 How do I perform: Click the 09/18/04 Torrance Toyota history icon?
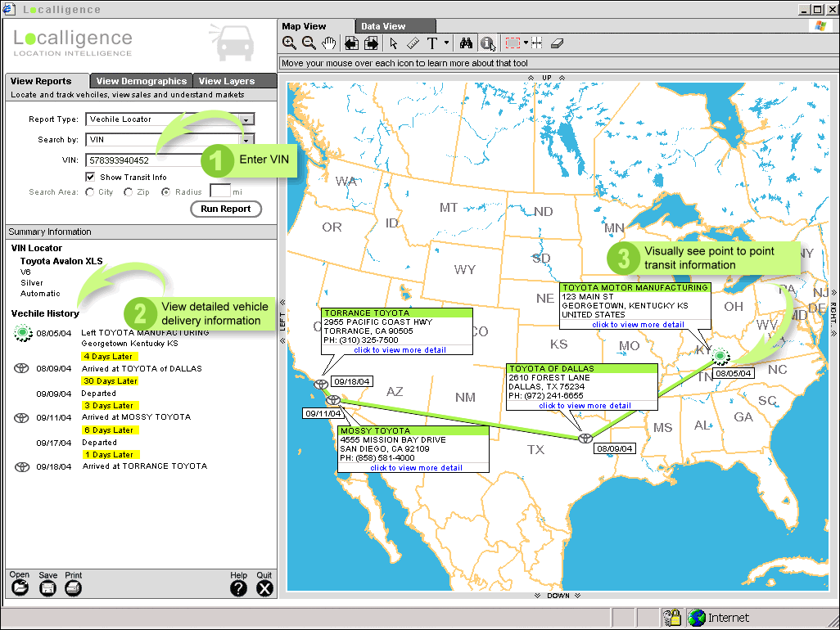[x=21, y=466]
